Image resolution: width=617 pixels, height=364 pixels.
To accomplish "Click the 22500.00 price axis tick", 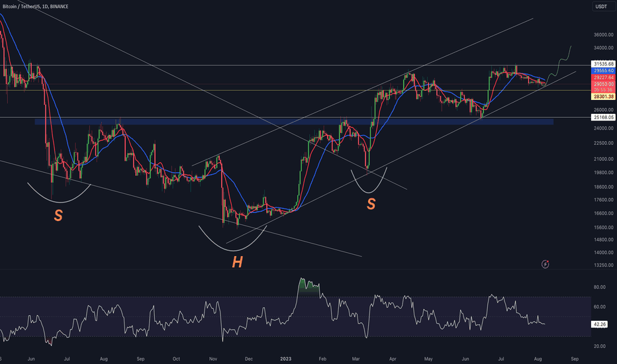I will point(604,143).
